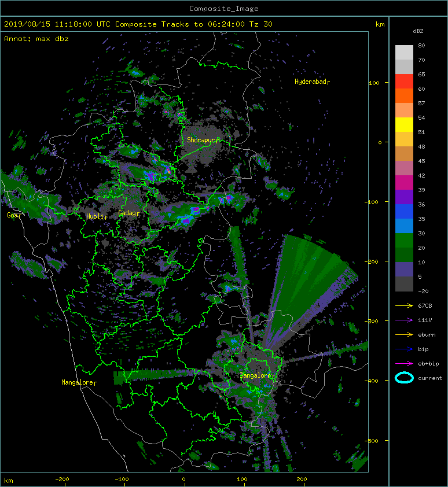Pick the gray 70–65 dBZ swatch

[404, 67]
